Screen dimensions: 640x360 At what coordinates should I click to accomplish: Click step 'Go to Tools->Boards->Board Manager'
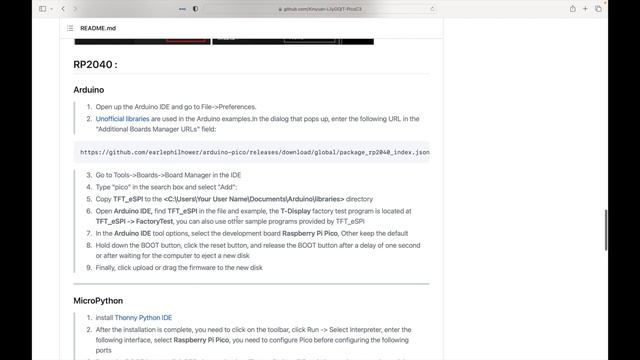tap(168, 175)
